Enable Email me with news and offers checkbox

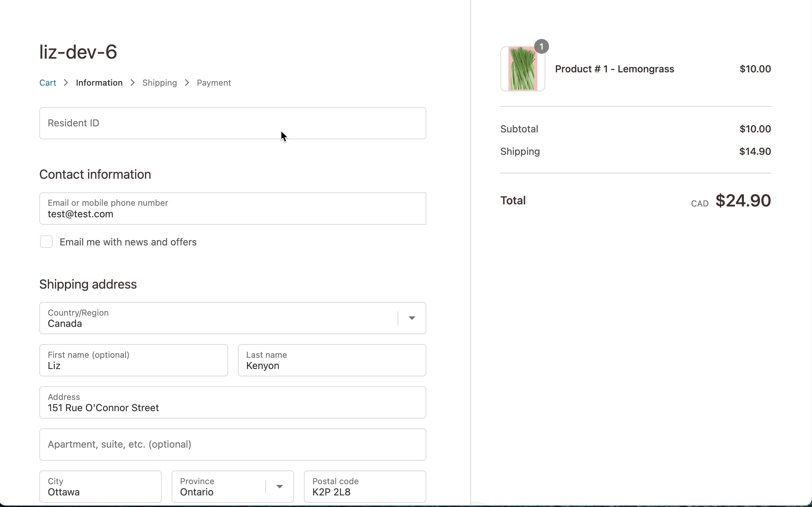tap(46, 242)
